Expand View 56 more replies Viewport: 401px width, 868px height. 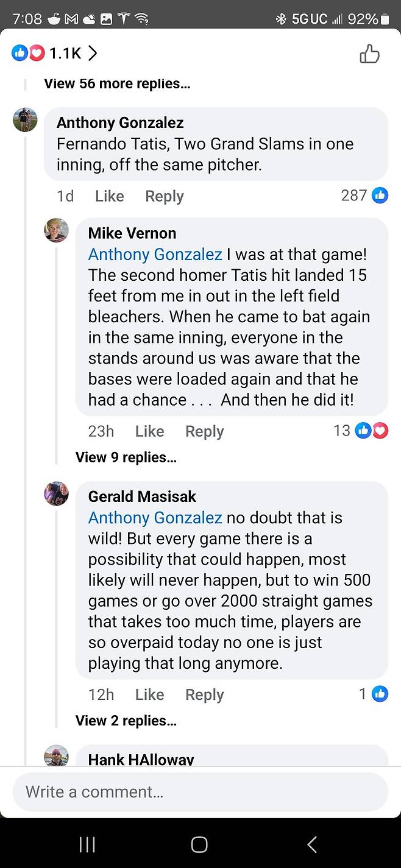pos(117,84)
